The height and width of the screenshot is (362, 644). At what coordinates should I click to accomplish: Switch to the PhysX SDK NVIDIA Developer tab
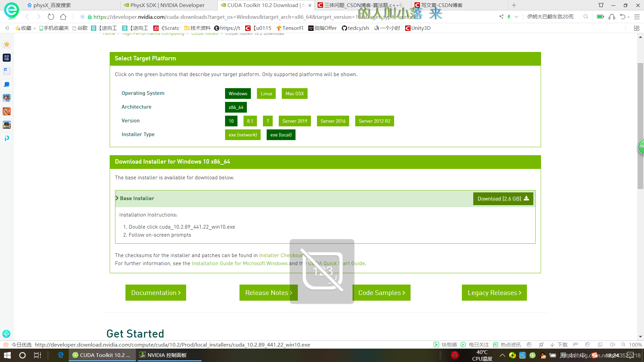point(164,5)
